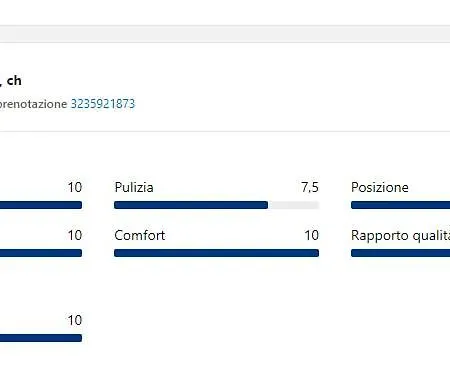Image resolution: width=450 pixels, height=373 pixels.
Task: Click the 'prenotazione' text before the number
Action: pyautogui.click(x=33, y=104)
